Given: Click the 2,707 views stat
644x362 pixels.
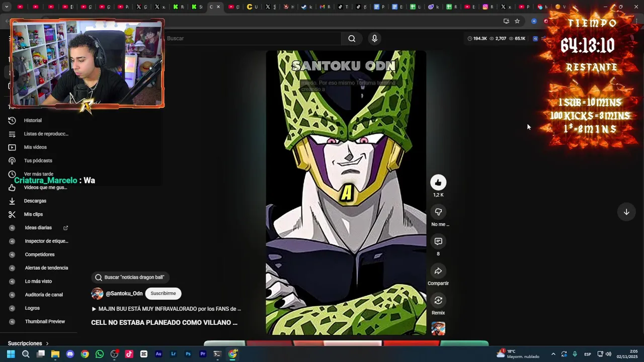Looking at the screenshot, I should 498,38.
